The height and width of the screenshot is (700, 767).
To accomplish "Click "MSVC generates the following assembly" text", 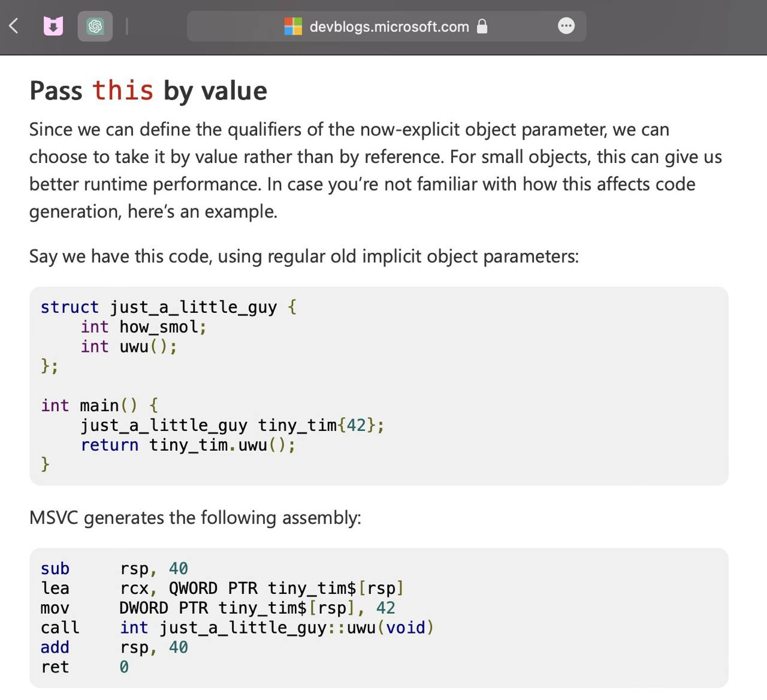I will click(195, 517).
